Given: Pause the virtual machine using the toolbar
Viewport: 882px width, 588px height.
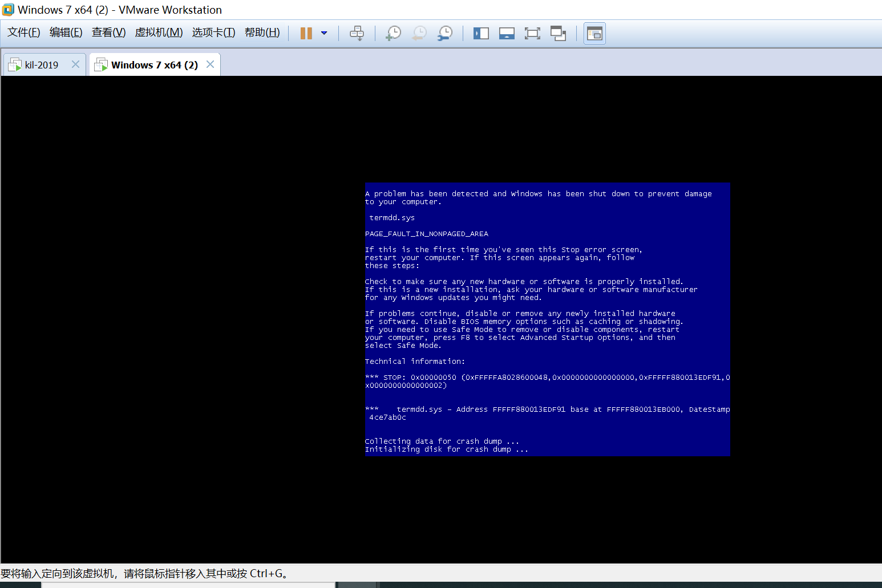Looking at the screenshot, I should 306,33.
